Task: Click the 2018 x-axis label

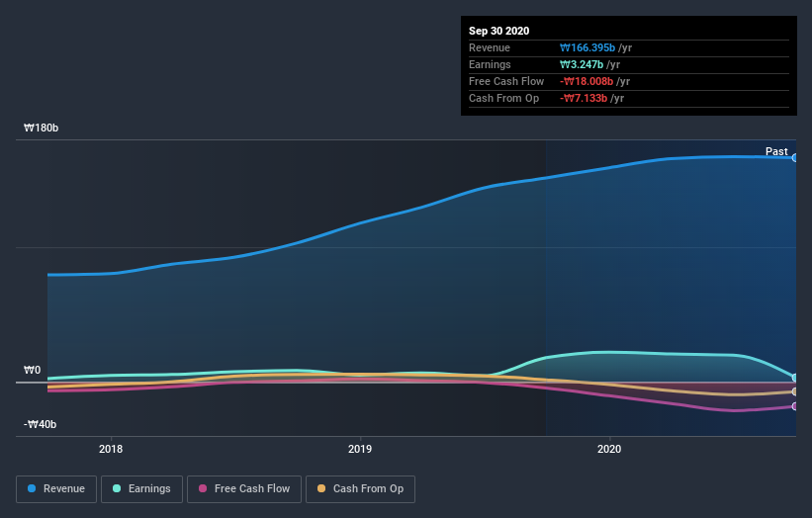Action: [111, 449]
